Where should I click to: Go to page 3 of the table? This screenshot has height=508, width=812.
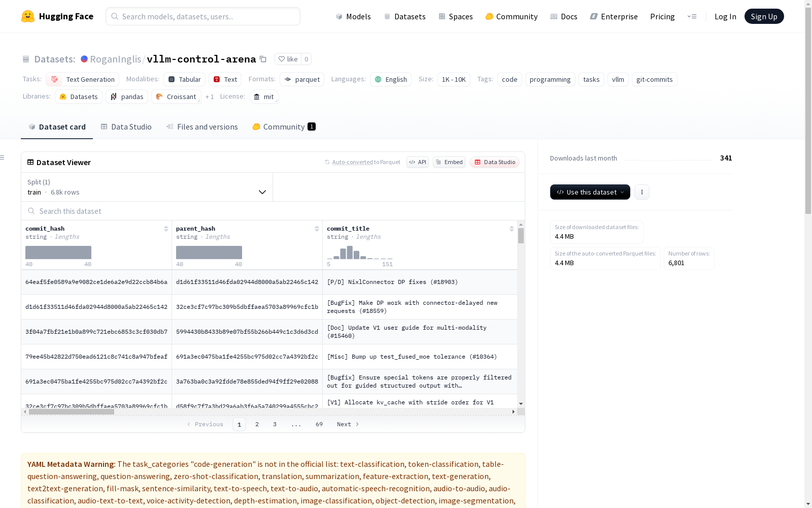click(x=275, y=424)
